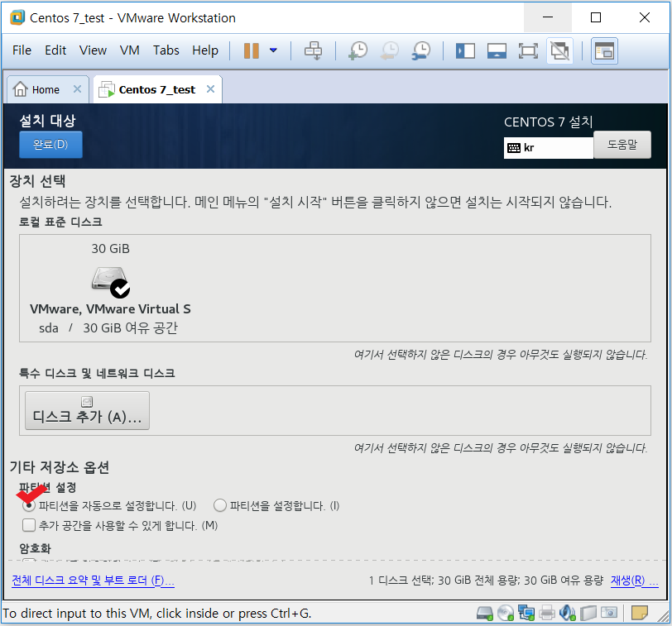Click the 완료(D) done button
Viewport: 672px width, 626px height.
point(50,145)
